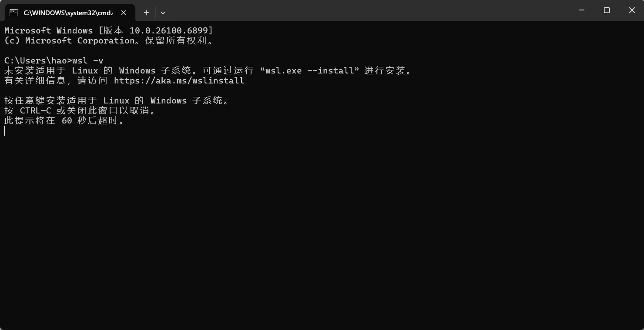Click the '按任意键安装适用于 Linux' line
Viewport: 644px width, 330px height.
coord(117,100)
